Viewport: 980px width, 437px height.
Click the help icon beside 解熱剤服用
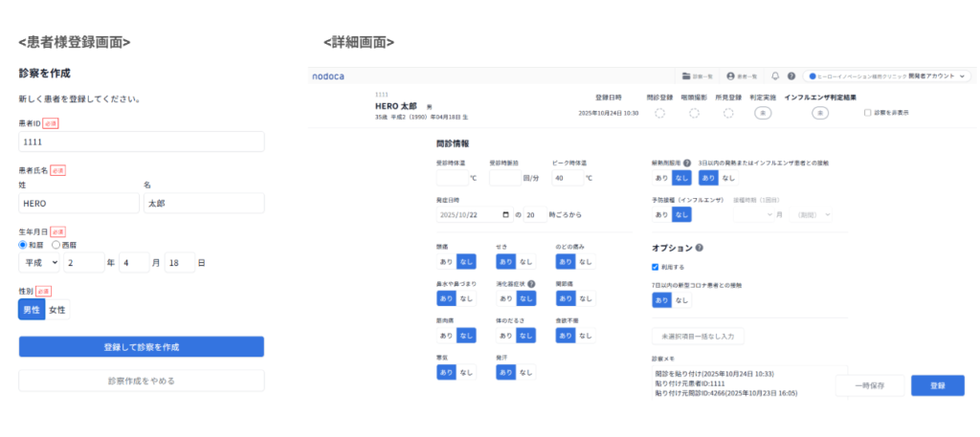tap(687, 163)
